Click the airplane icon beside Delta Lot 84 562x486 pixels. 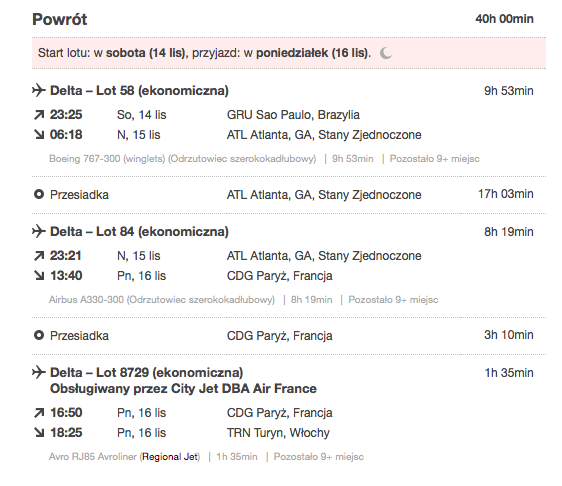point(39,231)
